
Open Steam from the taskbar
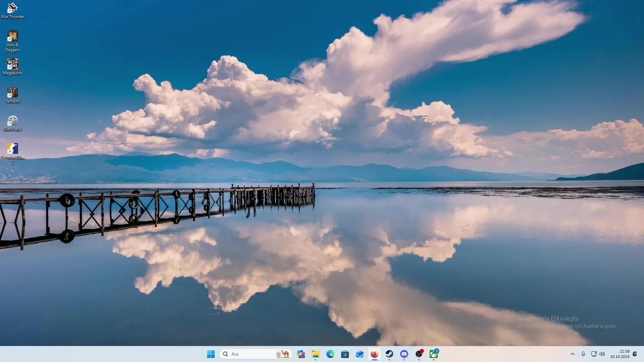point(389,354)
